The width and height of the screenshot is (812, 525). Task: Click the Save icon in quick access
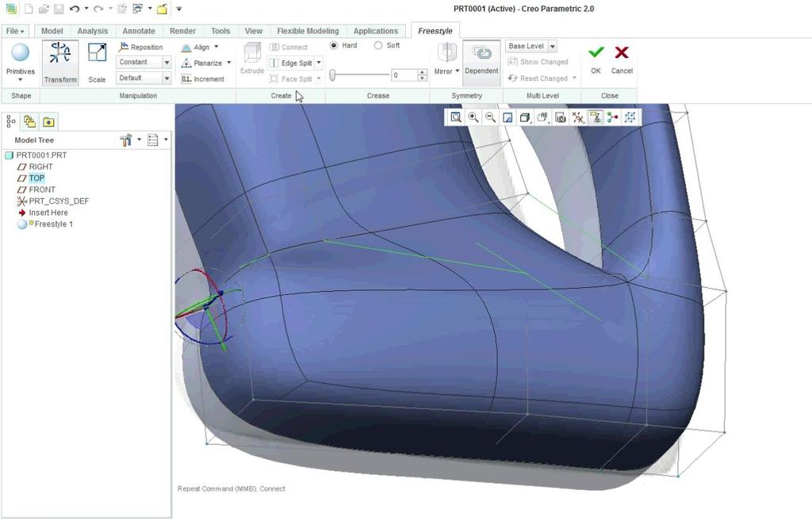(x=59, y=9)
